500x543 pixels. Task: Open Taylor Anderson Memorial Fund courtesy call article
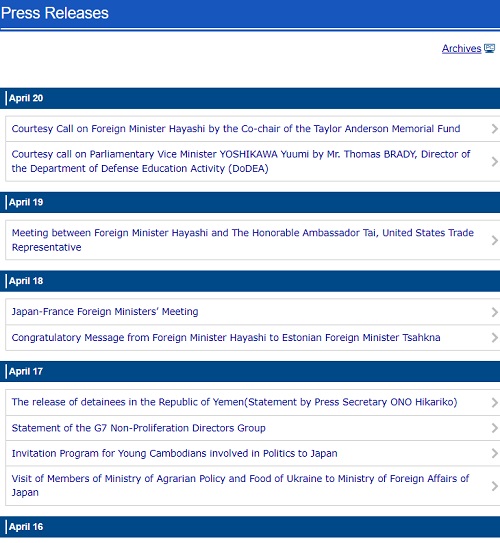click(x=236, y=128)
